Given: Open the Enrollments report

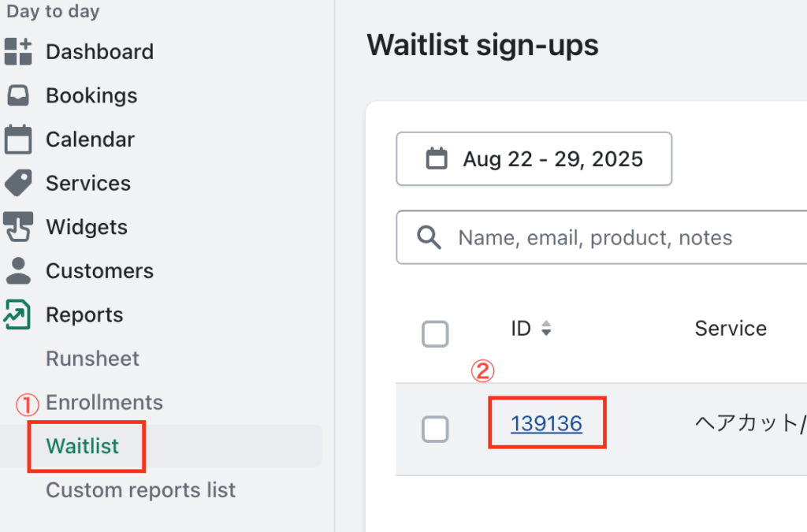Looking at the screenshot, I should coord(104,402).
